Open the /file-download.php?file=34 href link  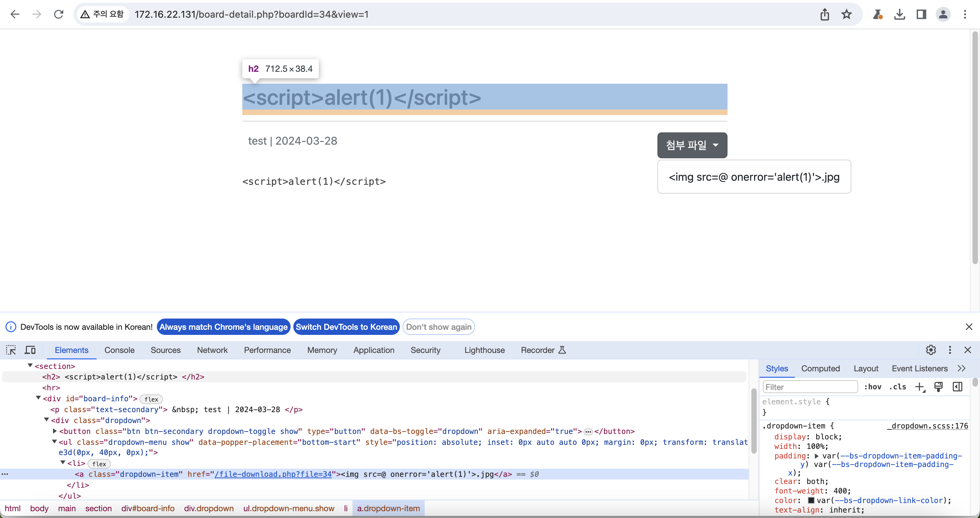coord(273,474)
